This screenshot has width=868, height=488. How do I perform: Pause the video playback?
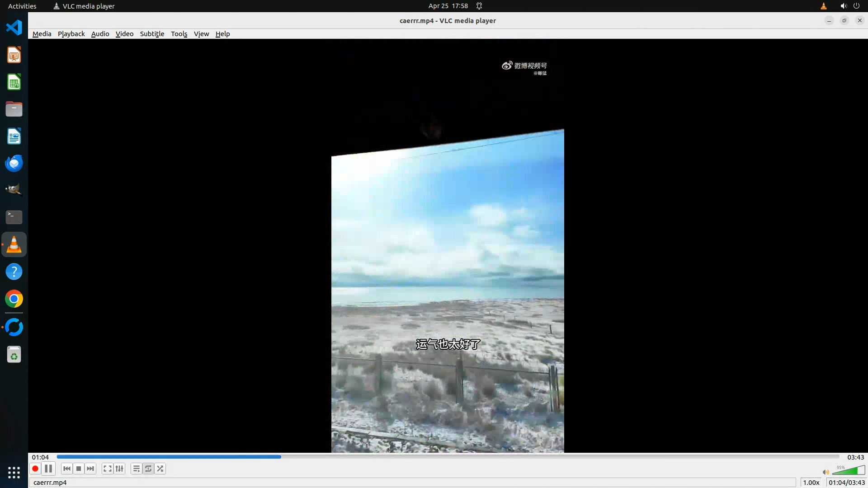pos(48,469)
